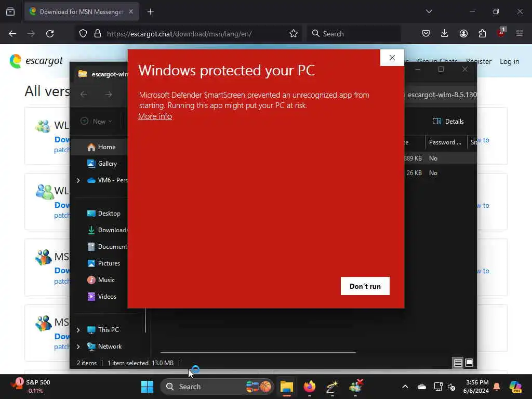The image size is (532, 399).
Task: Toggle the Details pane in Explorer
Action: coord(448,121)
